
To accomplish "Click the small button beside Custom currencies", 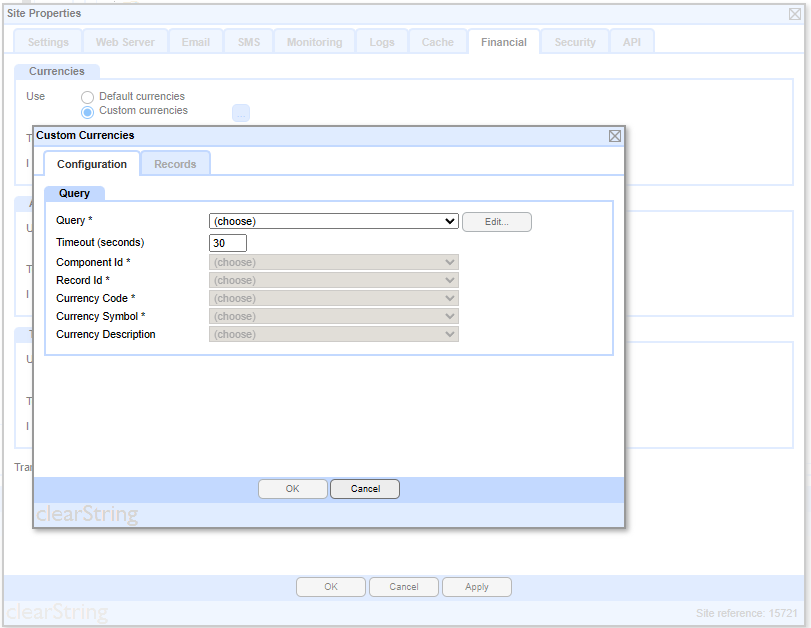I will (x=241, y=113).
